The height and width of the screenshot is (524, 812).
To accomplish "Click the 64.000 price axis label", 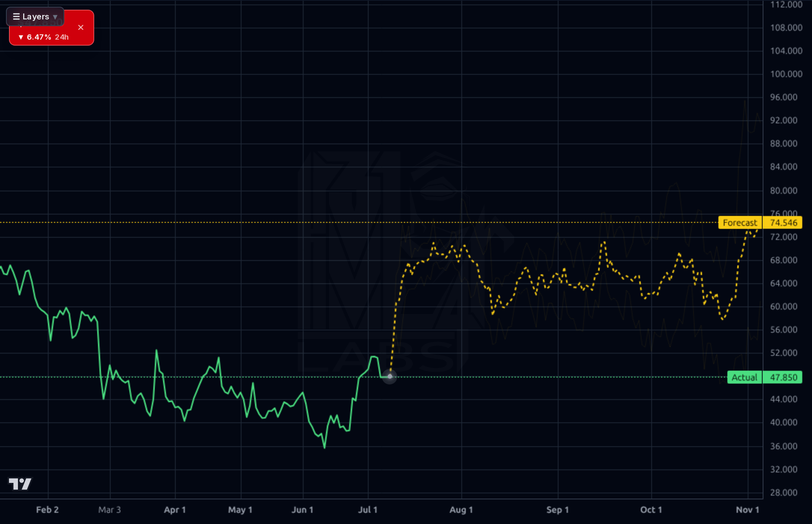I will pos(784,283).
